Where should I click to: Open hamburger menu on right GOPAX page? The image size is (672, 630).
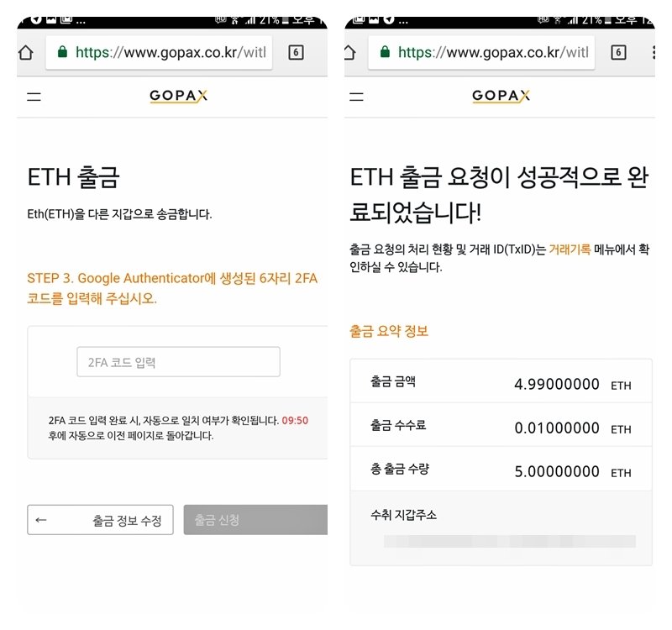[356, 97]
